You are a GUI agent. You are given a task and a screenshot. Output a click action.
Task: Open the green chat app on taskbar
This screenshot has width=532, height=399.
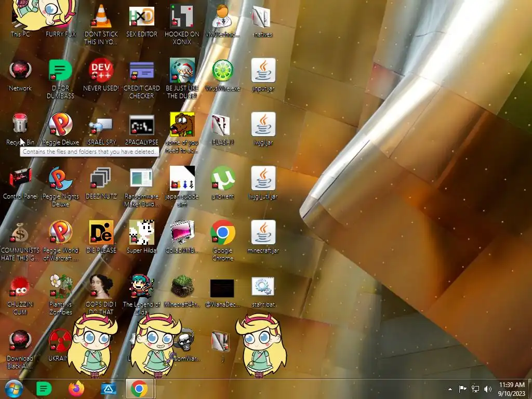tap(44, 389)
